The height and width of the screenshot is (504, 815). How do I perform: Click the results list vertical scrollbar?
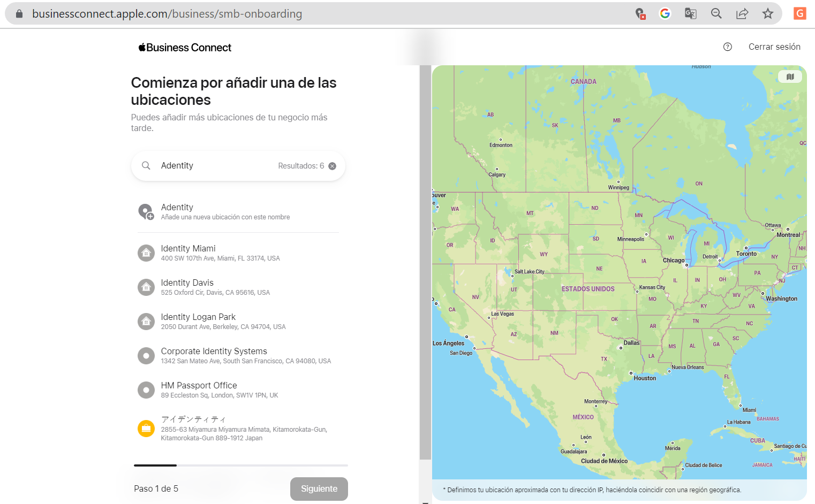[x=425, y=262]
